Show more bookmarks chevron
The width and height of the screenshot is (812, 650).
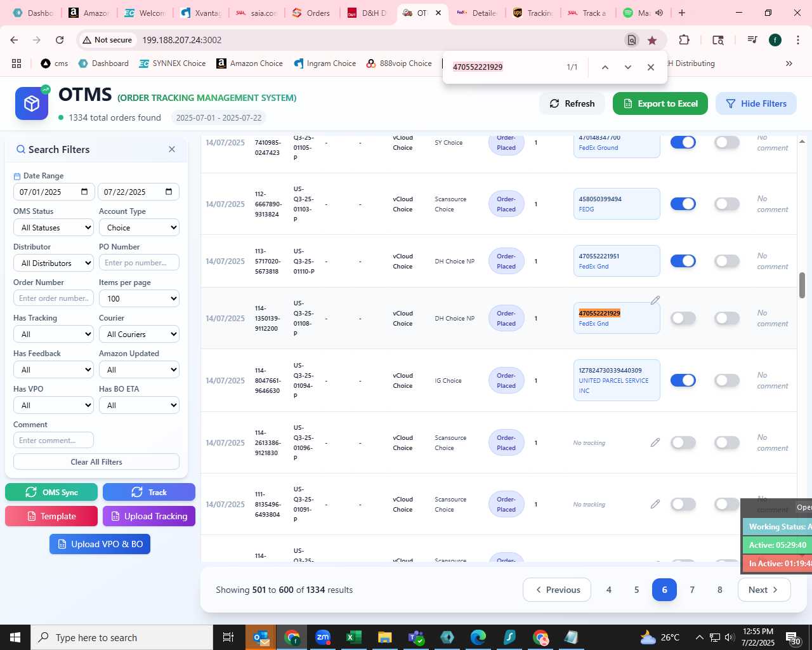(x=789, y=63)
